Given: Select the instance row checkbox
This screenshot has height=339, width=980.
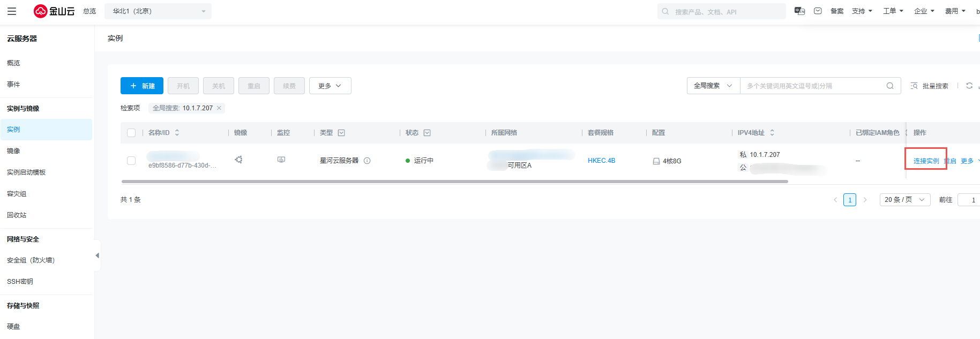Looking at the screenshot, I should click(131, 161).
